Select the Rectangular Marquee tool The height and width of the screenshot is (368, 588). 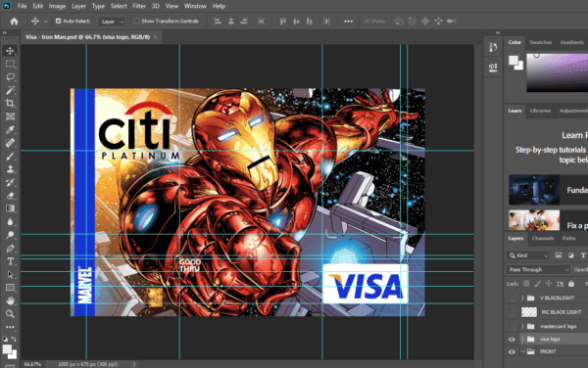pos(10,64)
